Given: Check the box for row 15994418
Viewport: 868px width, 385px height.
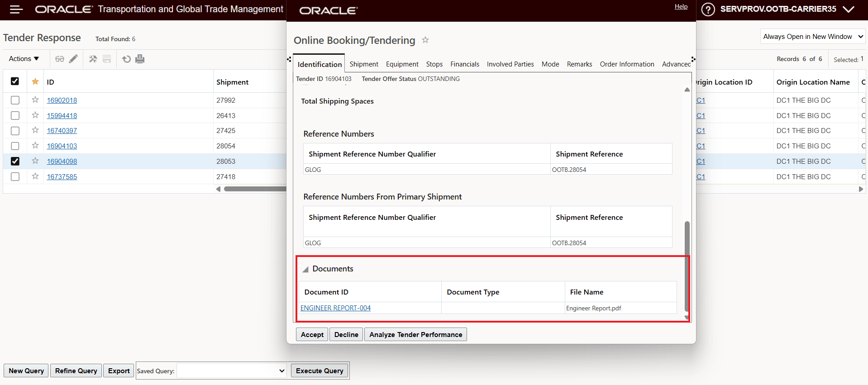Looking at the screenshot, I should tap(15, 115).
